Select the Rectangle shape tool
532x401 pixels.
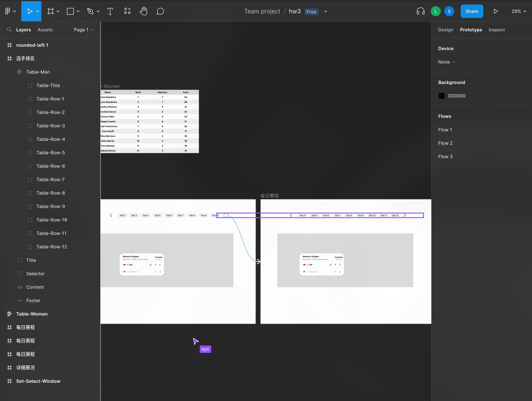tap(70, 11)
